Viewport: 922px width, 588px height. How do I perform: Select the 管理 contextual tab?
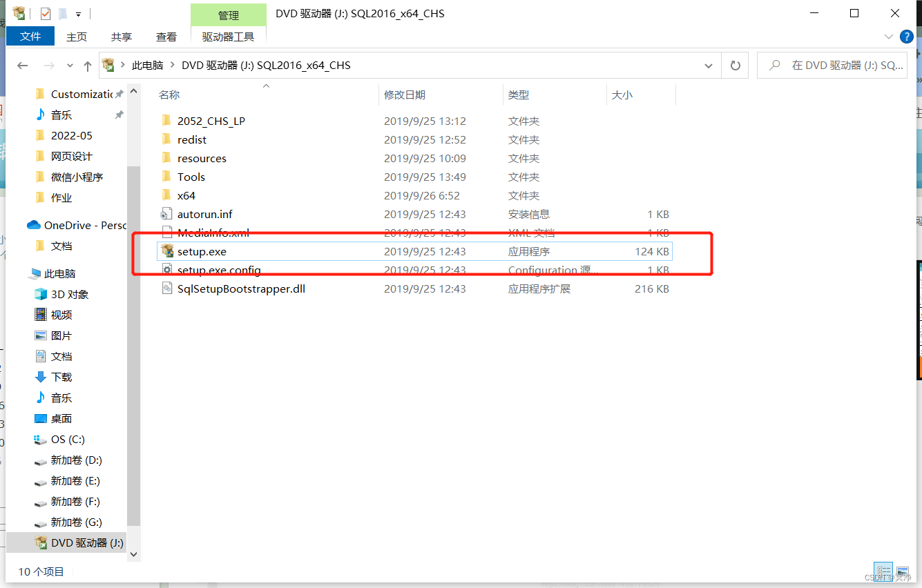[228, 15]
